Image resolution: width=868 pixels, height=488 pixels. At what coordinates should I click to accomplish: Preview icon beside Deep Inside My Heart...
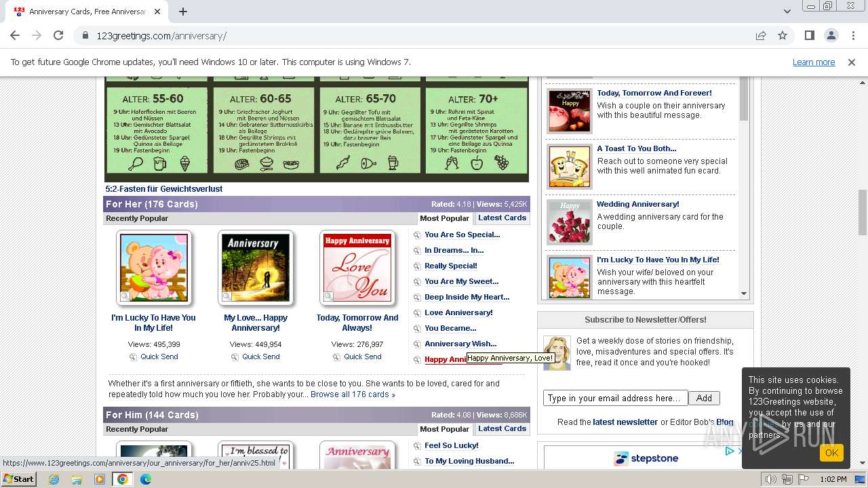tap(417, 298)
